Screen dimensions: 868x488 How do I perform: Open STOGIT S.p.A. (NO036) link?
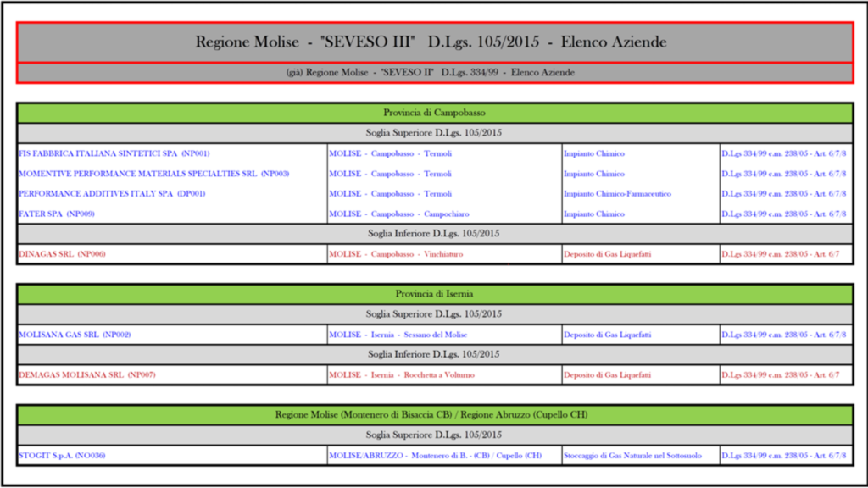(62, 456)
